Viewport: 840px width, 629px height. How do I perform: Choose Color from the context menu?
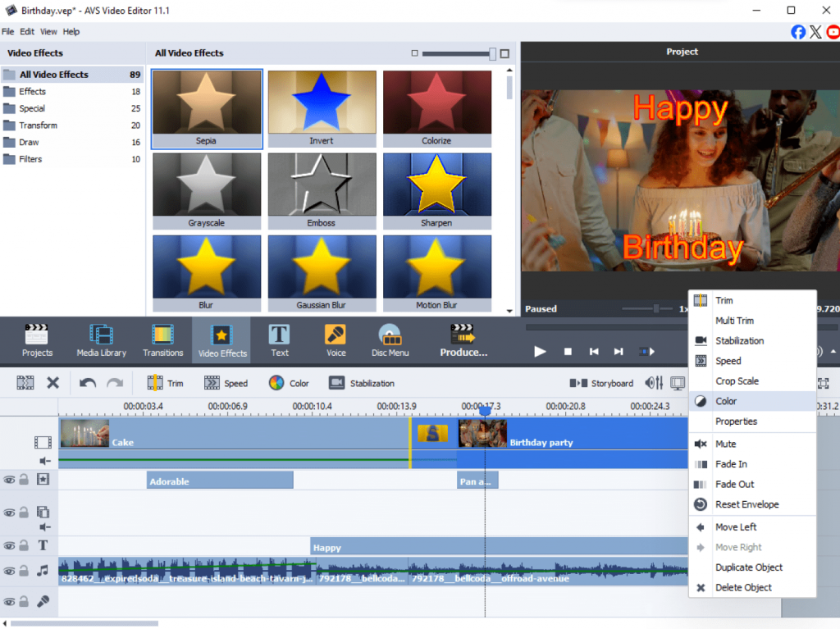click(x=725, y=401)
